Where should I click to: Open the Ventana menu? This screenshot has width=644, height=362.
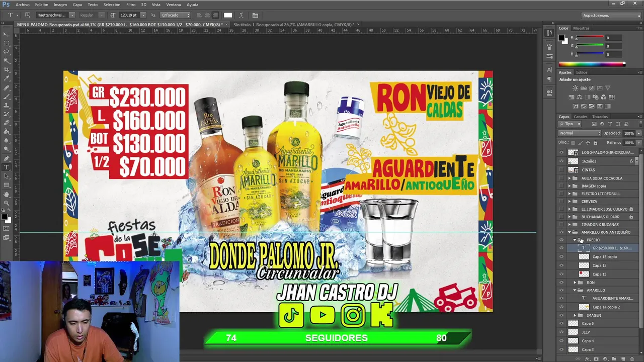[174, 5]
